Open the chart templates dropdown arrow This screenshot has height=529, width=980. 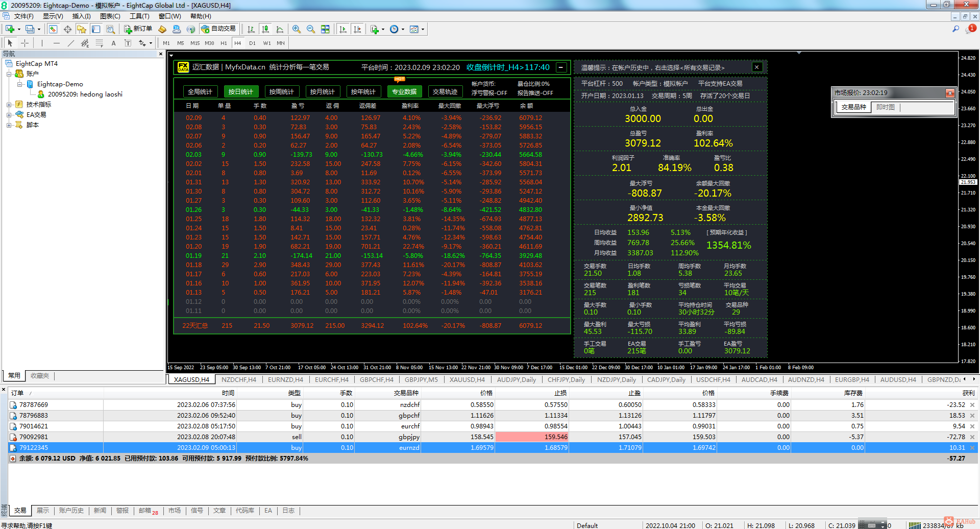point(423,30)
